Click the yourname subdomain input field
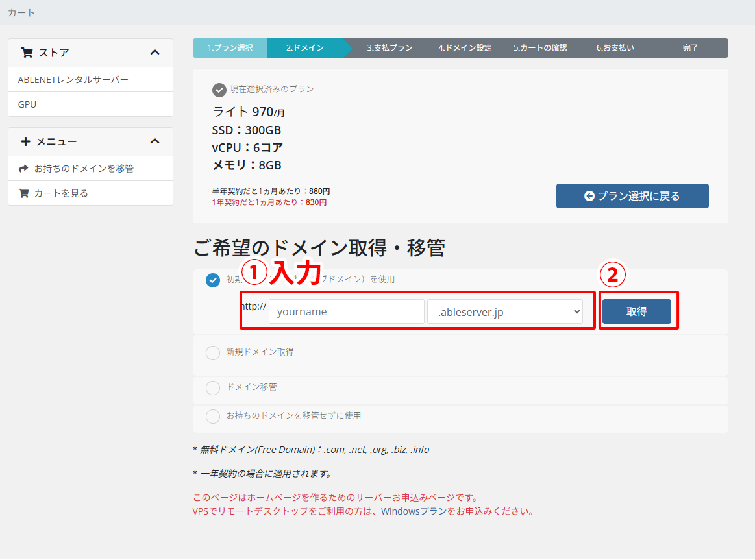The width and height of the screenshot is (755, 560). [x=347, y=312]
